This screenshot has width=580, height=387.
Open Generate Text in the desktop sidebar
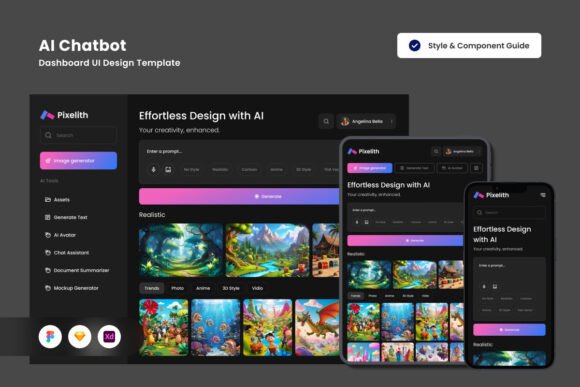pos(66,217)
